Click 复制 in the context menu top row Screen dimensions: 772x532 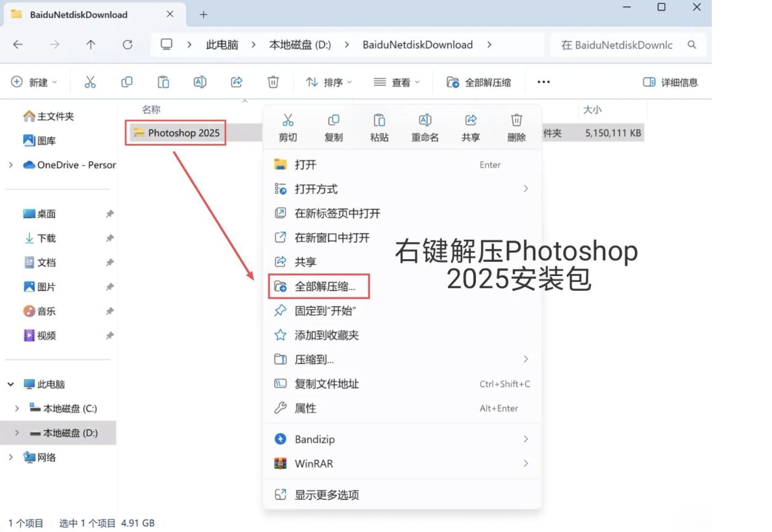click(x=334, y=128)
